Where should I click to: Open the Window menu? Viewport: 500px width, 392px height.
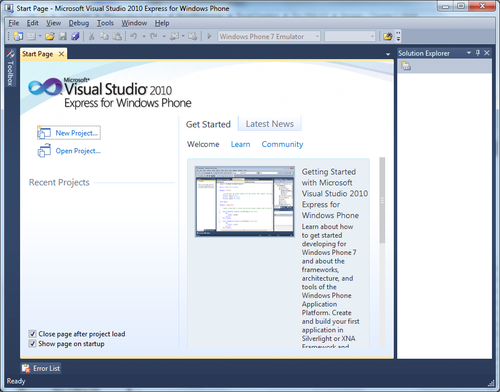[134, 23]
